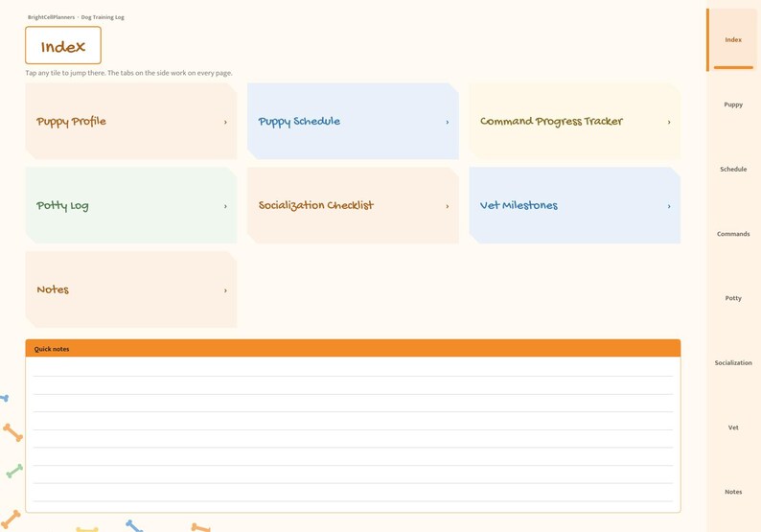The width and height of the screenshot is (761, 532).
Task: Open the Command Progress Tracker tile
Action: [x=575, y=122]
